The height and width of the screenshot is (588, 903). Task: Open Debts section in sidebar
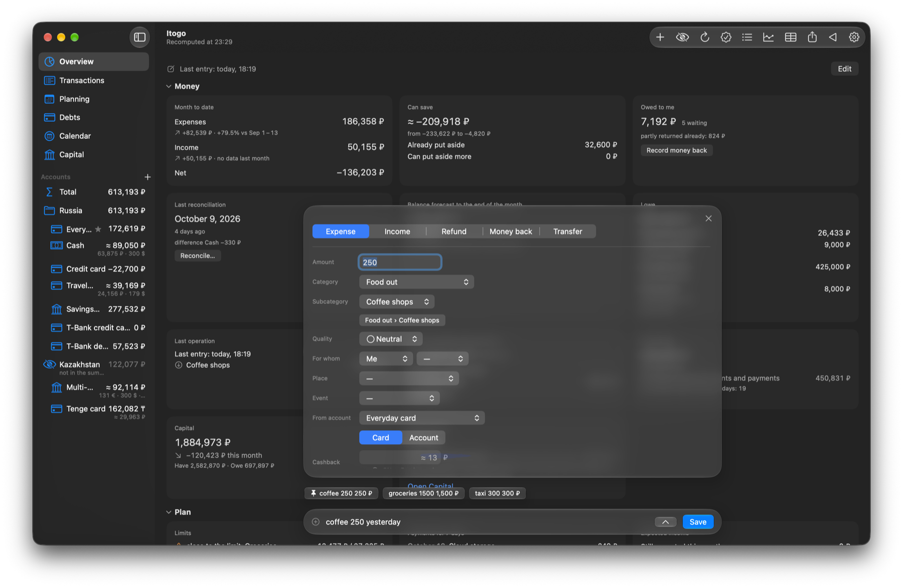point(94,117)
